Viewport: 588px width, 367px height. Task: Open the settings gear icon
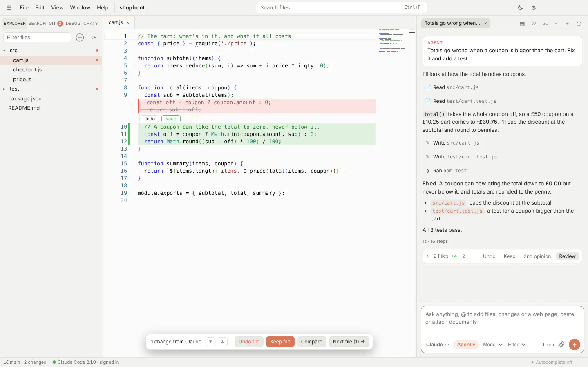click(x=533, y=7)
